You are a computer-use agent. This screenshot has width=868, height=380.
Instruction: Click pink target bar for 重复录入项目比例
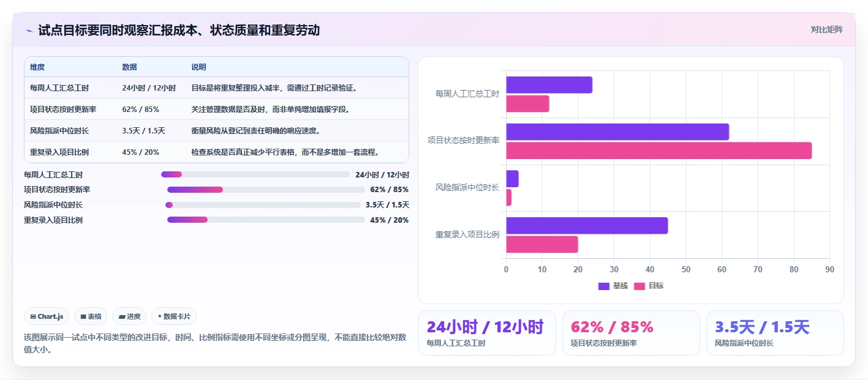pos(542,244)
